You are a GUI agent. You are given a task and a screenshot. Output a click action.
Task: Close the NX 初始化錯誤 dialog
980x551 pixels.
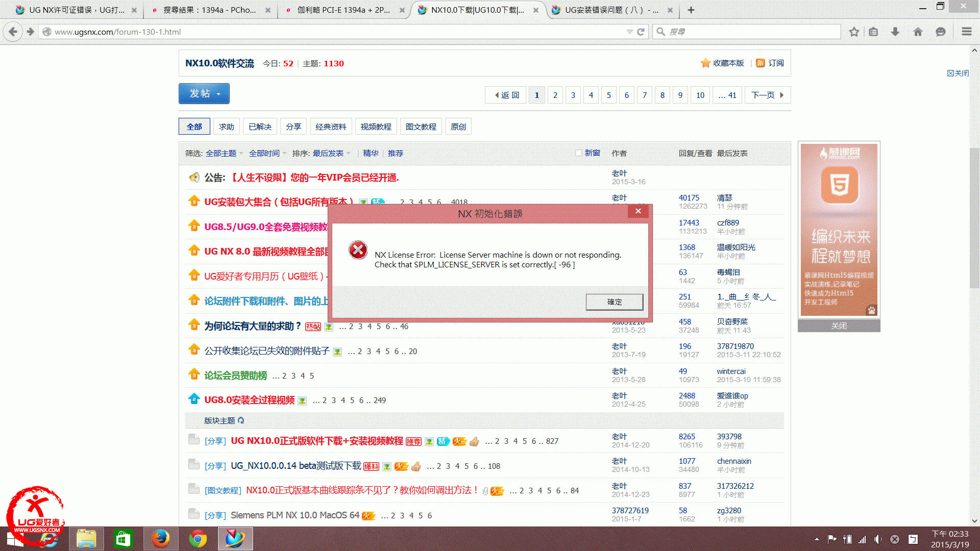tap(638, 211)
